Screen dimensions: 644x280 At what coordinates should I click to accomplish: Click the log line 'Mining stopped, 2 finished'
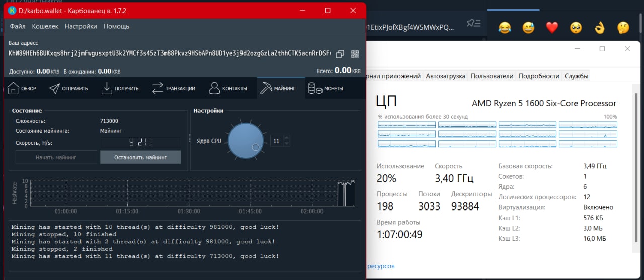click(62, 249)
